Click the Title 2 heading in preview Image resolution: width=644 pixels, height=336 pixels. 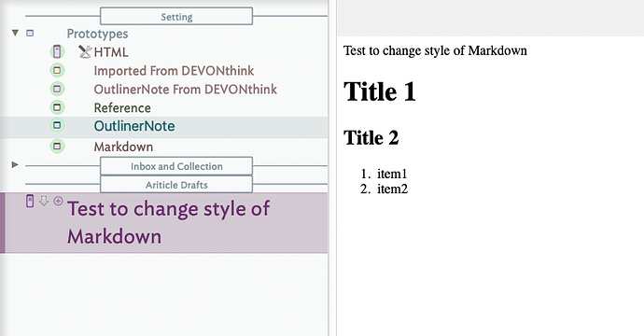[371, 137]
